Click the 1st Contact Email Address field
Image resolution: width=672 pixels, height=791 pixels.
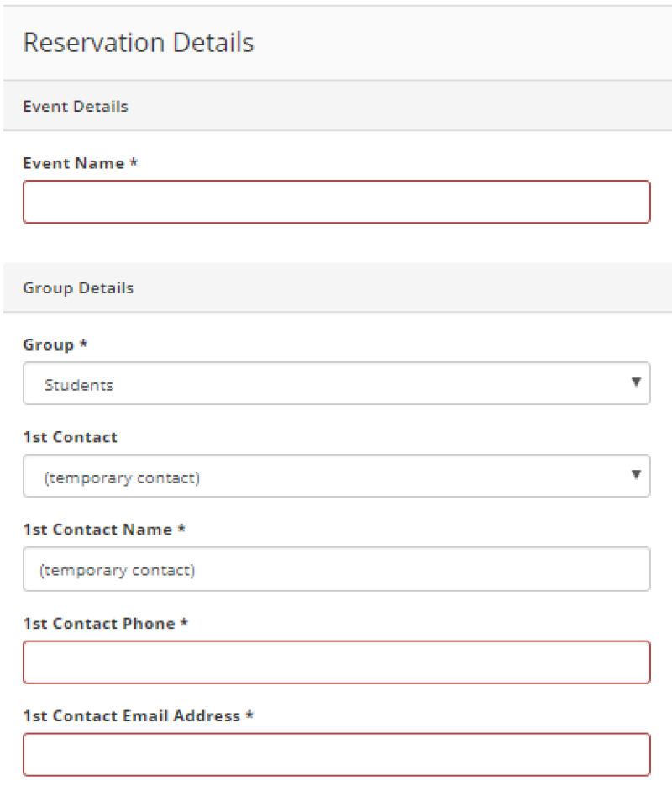[x=336, y=755]
